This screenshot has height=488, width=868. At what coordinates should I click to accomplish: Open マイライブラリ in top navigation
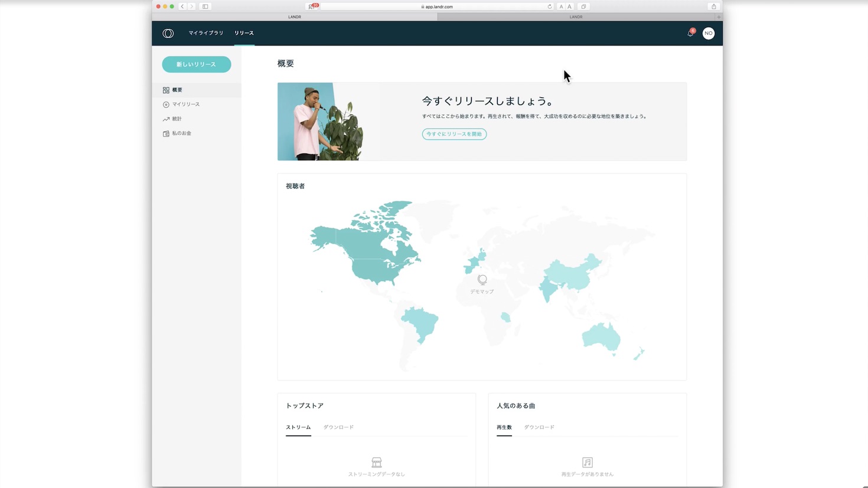[206, 33]
